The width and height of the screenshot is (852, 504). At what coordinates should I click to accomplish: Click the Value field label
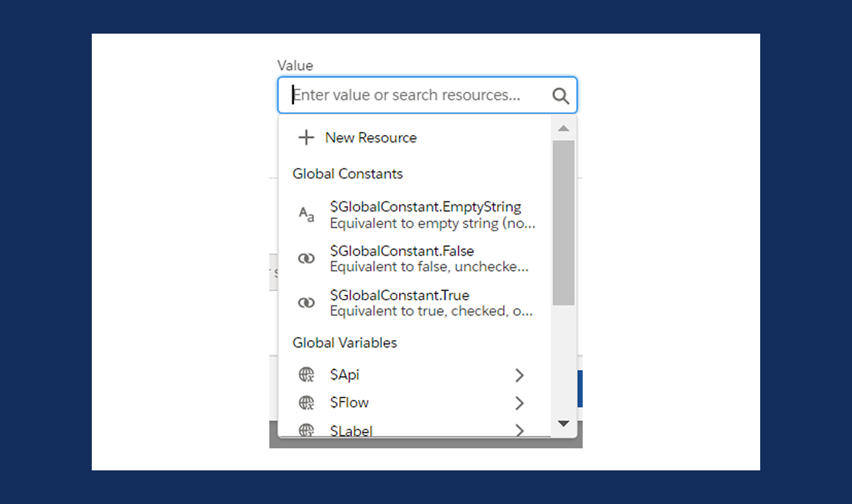pos(295,65)
